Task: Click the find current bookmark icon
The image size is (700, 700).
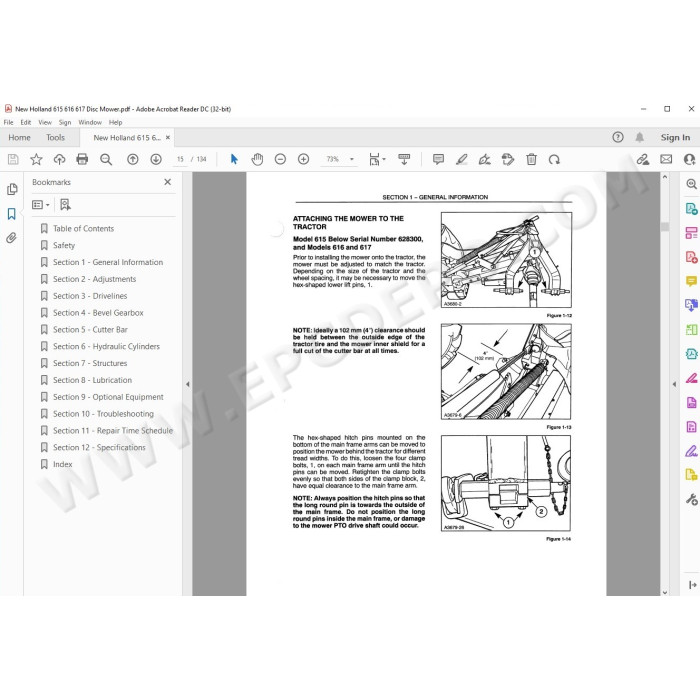Action: pyautogui.click(x=65, y=205)
